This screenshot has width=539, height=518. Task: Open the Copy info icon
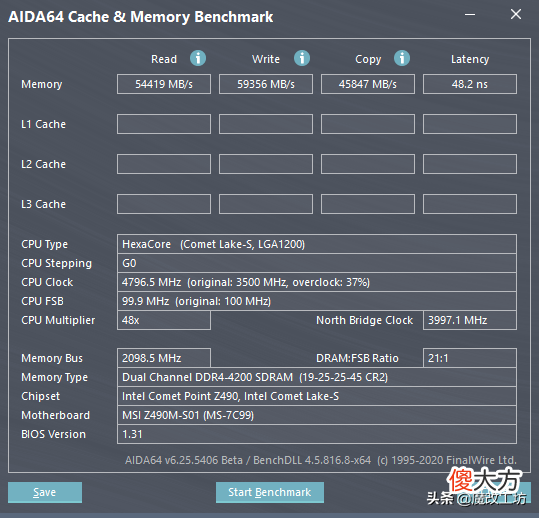(402, 58)
